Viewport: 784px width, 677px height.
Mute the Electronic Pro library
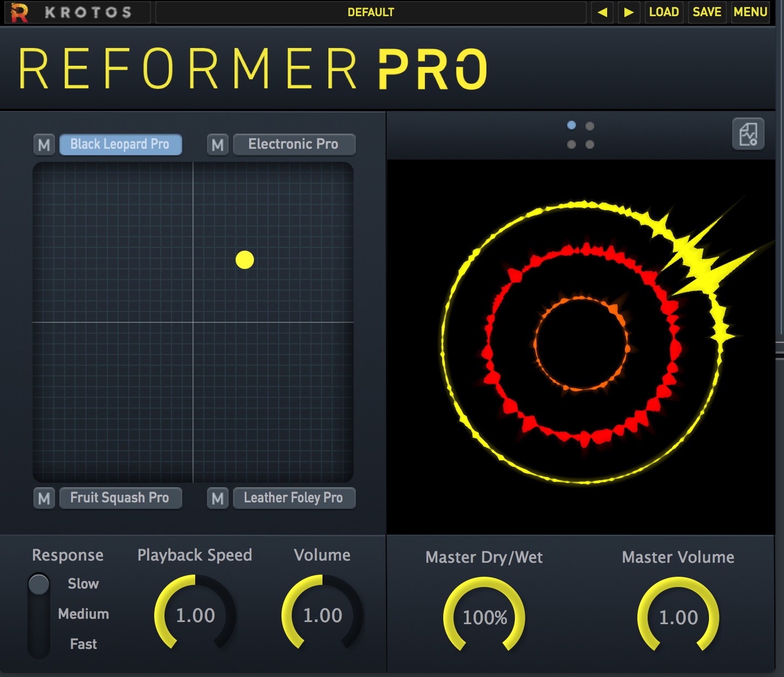coord(218,144)
